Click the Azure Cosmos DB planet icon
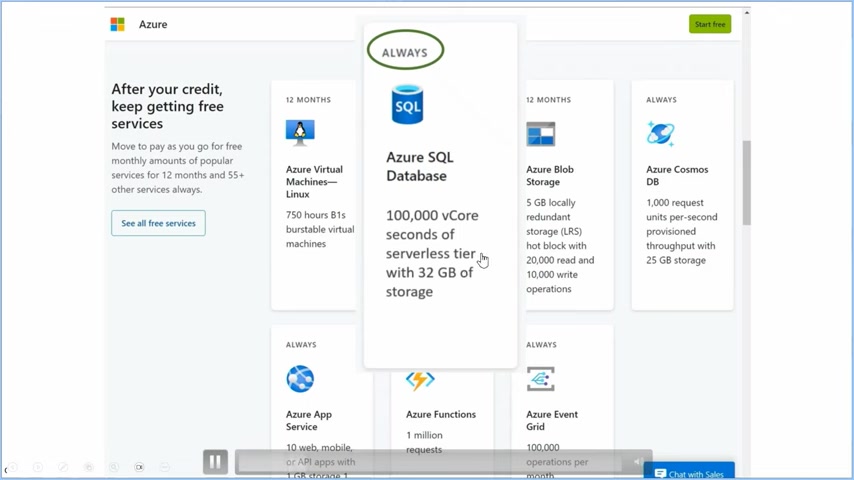The image size is (854, 480). [661, 133]
